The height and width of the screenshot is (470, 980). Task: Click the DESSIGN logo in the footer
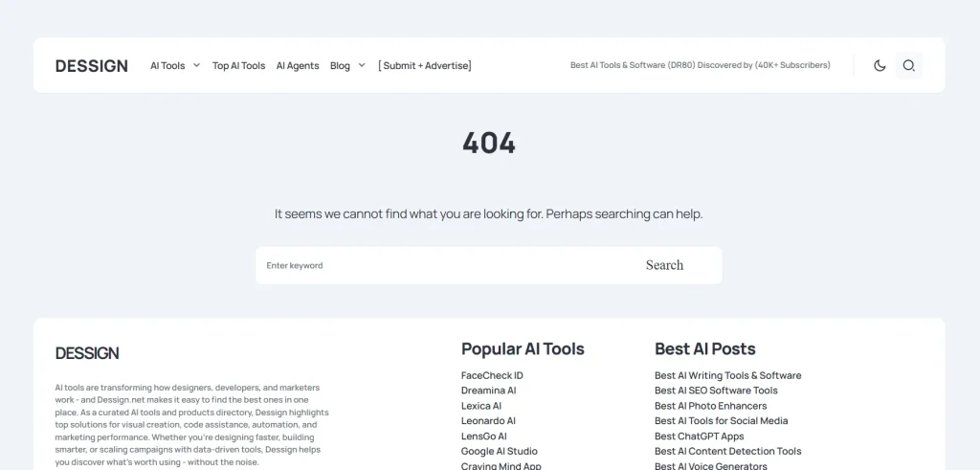(x=87, y=353)
